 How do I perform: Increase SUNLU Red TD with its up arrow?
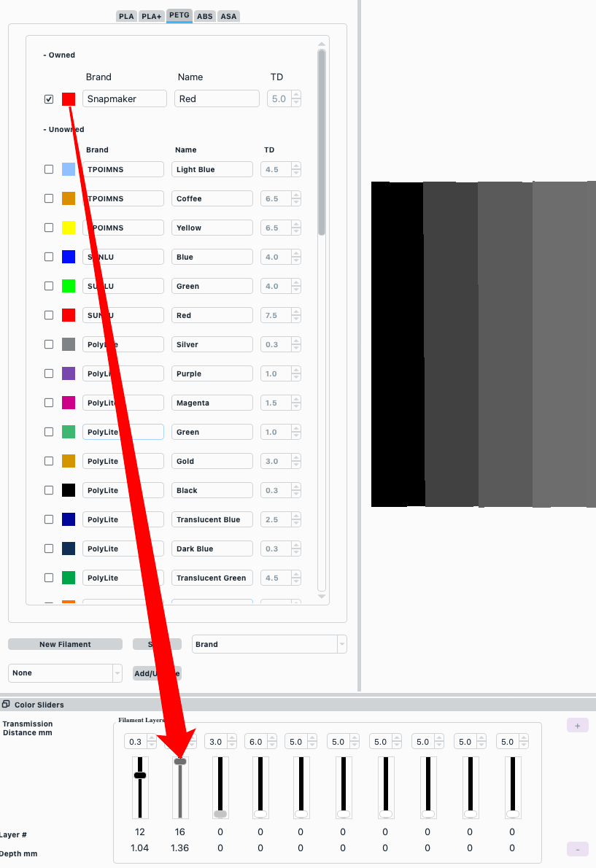point(295,311)
